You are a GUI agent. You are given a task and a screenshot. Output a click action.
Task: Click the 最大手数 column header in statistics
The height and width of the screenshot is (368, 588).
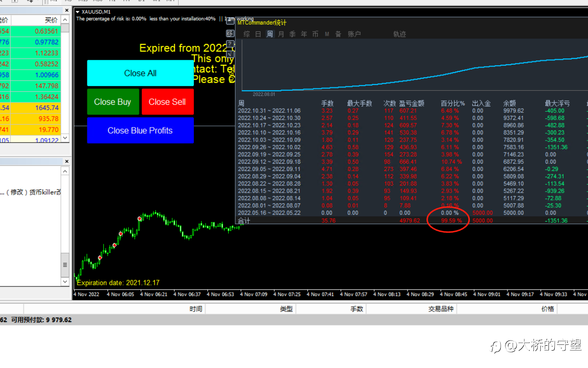[x=360, y=103]
